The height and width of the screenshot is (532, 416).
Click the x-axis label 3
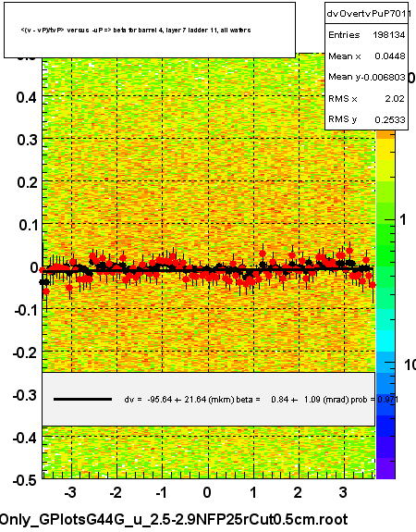(343, 492)
